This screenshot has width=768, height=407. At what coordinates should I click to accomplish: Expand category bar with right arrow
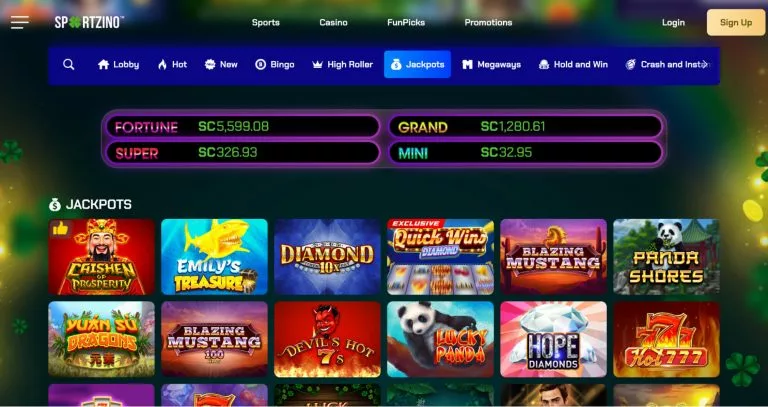pyautogui.click(x=705, y=65)
